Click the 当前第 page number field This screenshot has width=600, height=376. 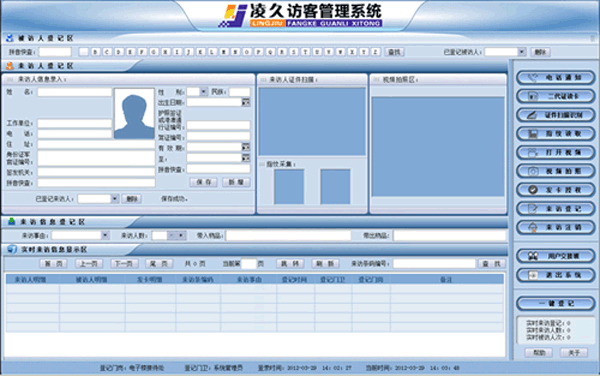pos(249,264)
